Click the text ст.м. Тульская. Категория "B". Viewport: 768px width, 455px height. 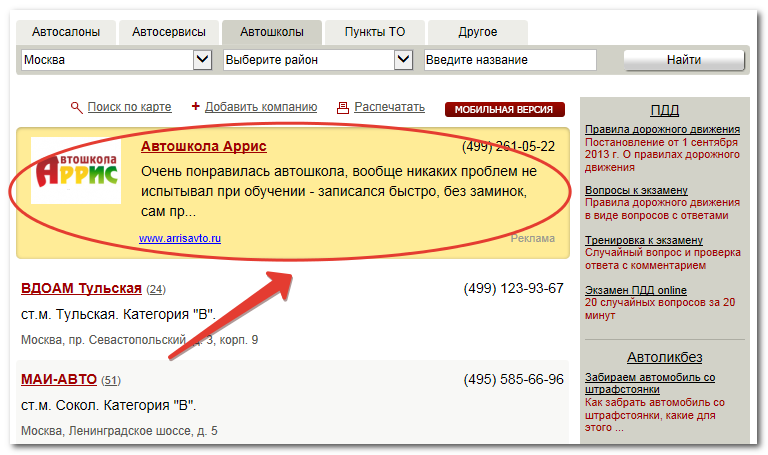click(118, 314)
